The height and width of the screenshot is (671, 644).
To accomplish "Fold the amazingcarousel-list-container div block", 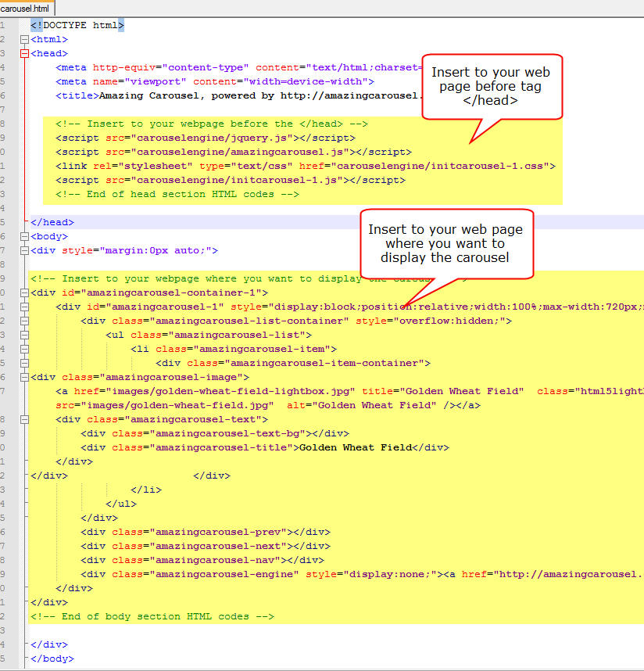I will pos(23,321).
